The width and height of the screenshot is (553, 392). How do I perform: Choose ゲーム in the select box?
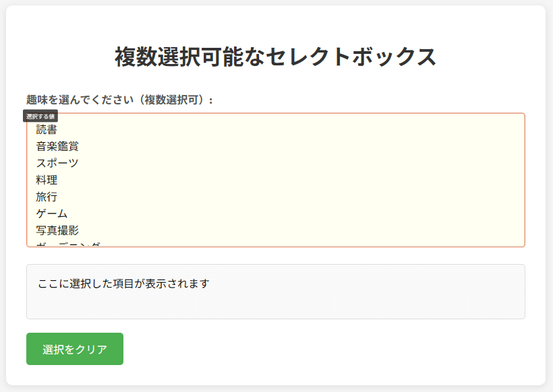pyautogui.click(x=52, y=214)
